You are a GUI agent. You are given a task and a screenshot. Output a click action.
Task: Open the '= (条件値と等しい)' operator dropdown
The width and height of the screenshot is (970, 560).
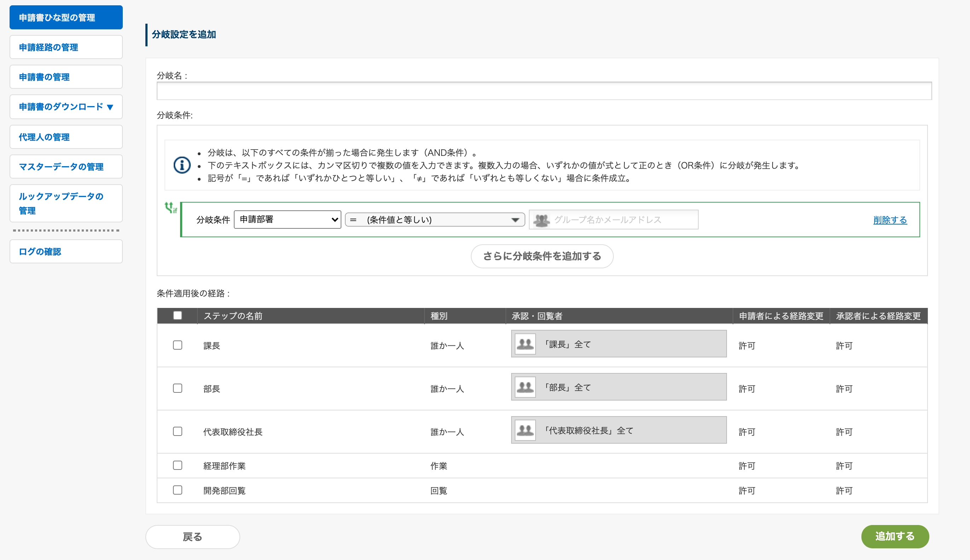click(435, 220)
